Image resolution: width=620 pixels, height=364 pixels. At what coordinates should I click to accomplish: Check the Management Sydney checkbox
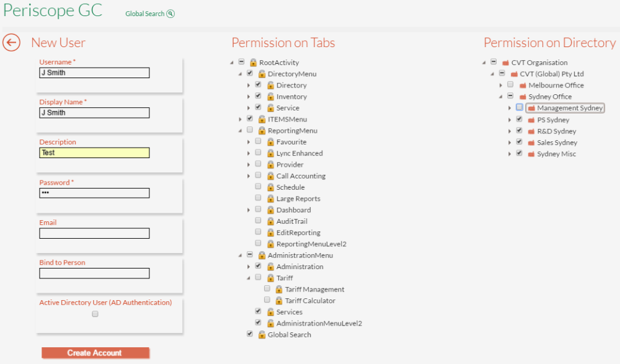tap(519, 107)
